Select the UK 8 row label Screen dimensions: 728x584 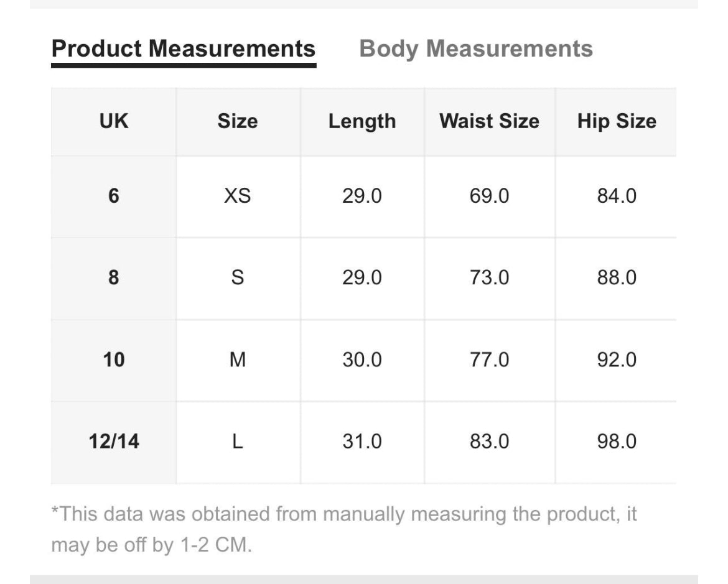tap(114, 278)
